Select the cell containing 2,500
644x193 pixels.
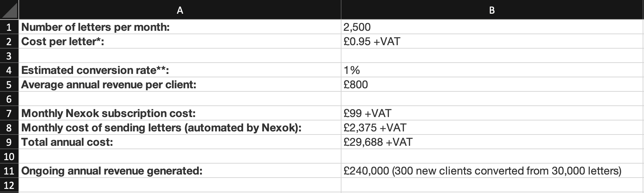(x=492, y=27)
